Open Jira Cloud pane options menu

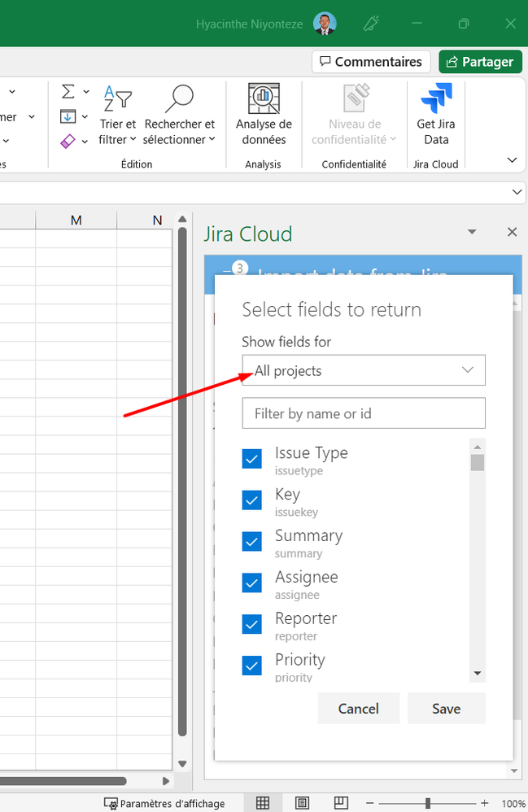472,232
